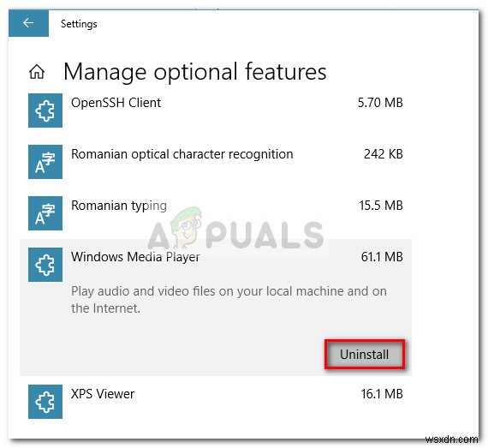This screenshot has width=488, height=448.
Task: Select the OpenSSH Client feature
Action: (116, 103)
